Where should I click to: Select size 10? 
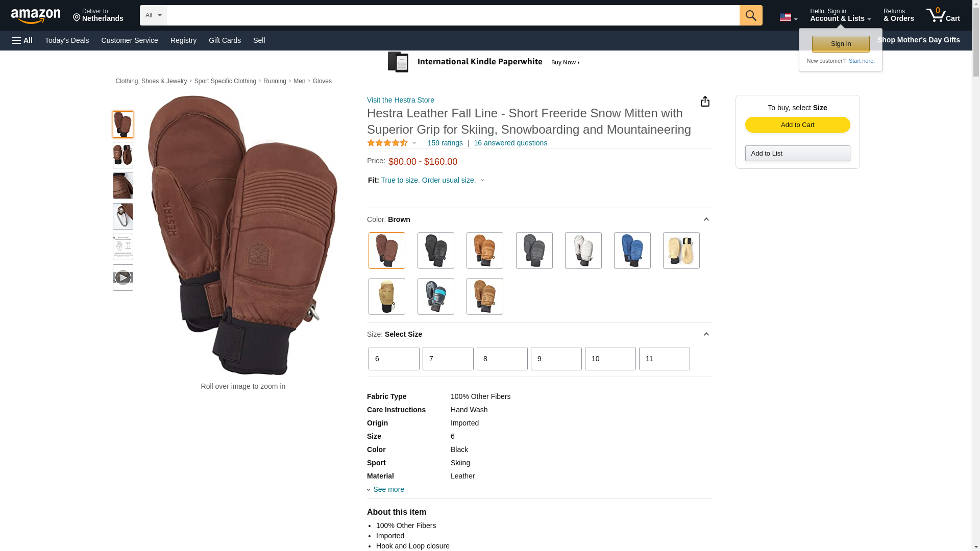click(x=610, y=359)
